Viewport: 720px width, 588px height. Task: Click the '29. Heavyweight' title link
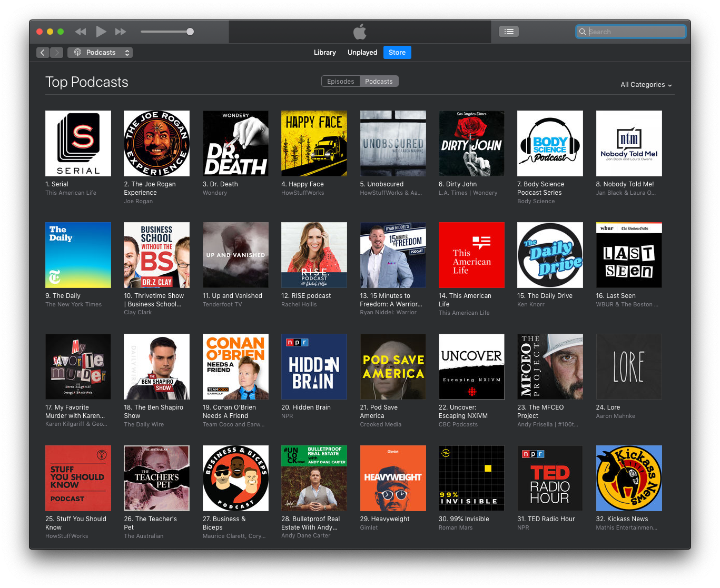[x=384, y=519]
